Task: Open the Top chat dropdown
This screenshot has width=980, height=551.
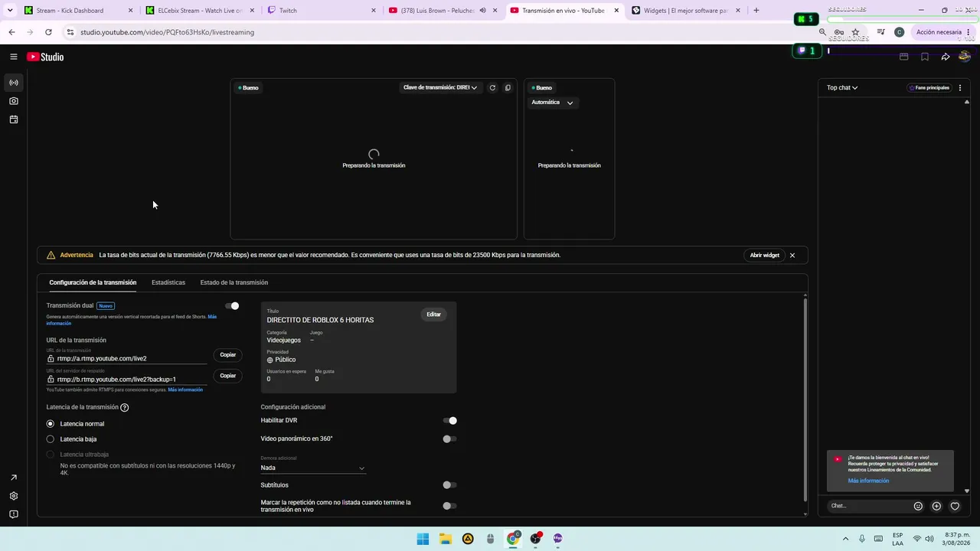Action: [842, 88]
